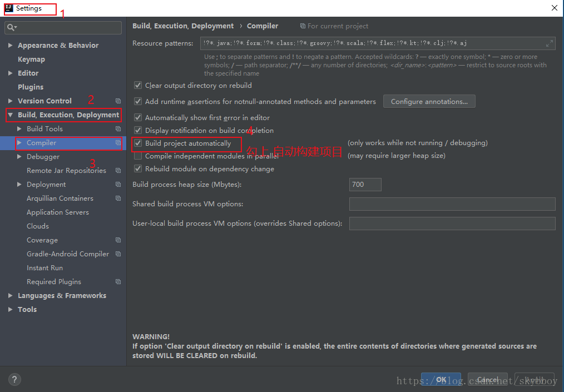Click project-level icon next to Coverage
564x392 pixels.
(118, 240)
